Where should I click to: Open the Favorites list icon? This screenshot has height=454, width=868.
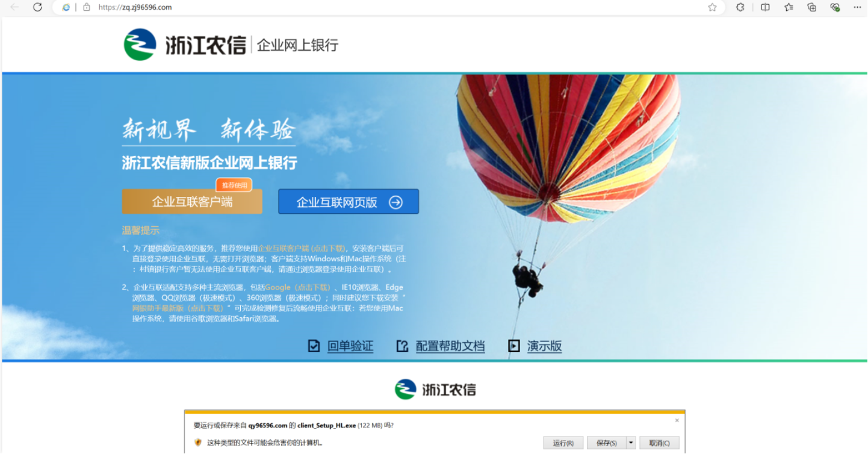pos(789,7)
